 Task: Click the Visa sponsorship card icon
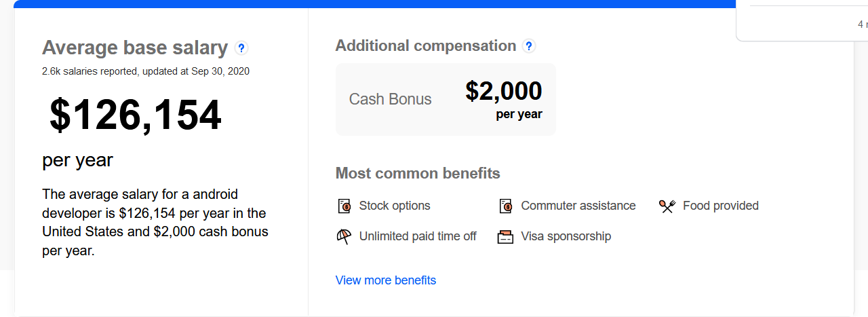505,237
